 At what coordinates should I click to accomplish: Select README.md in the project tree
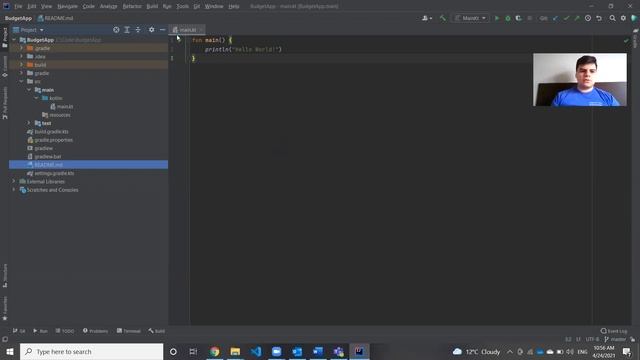pos(88,164)
